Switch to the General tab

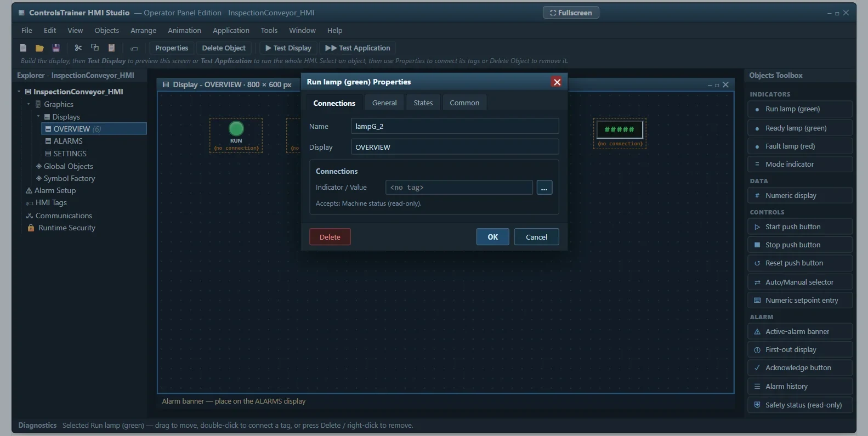point(384,103)
